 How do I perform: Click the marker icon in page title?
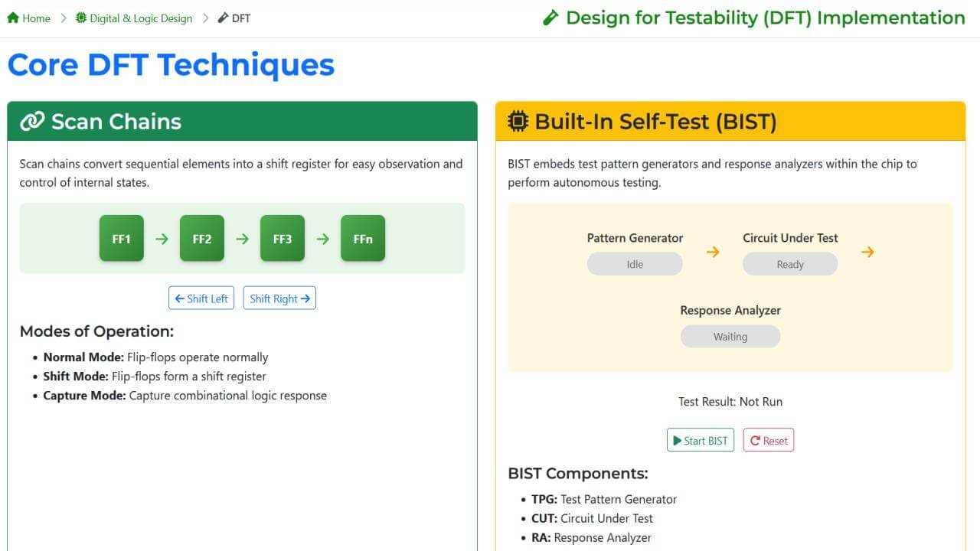pyautogui.click(x=550, y=18)
